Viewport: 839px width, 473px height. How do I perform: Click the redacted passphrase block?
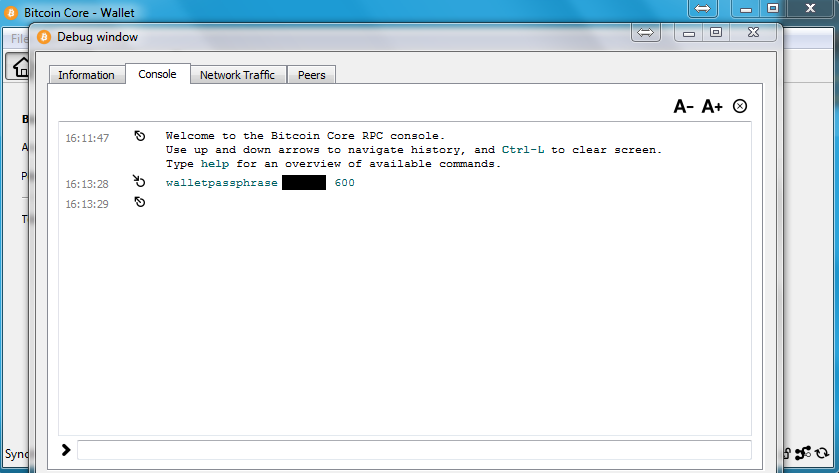click(304, 182)
